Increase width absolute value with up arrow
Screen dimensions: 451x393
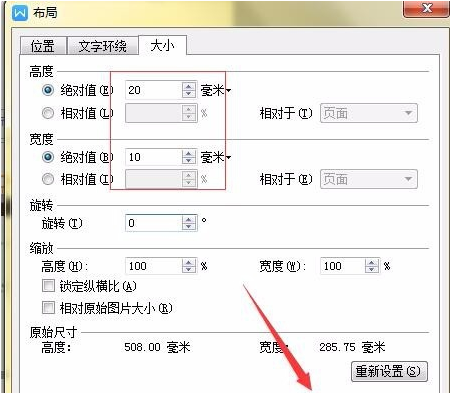(x=189, y=153)
